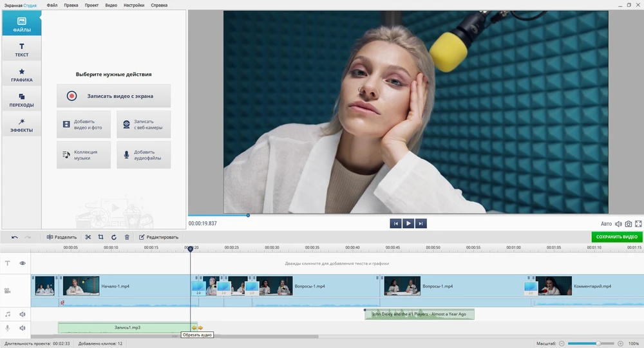
Task: Click the Сохранить видео button
Action: (616, 237)
